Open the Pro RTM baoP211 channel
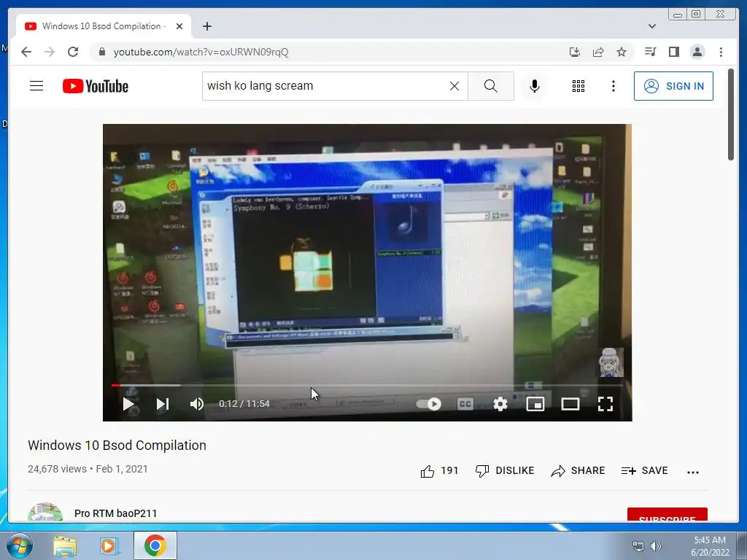Viewport: 747px width, 560px height. coord(116,513)
